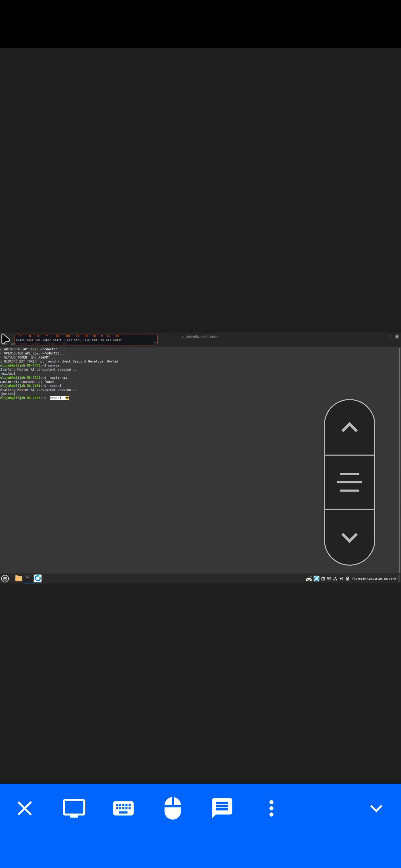
Task: Click the 'Enter' label in the gamepad overlay
Action: [118, 340]
